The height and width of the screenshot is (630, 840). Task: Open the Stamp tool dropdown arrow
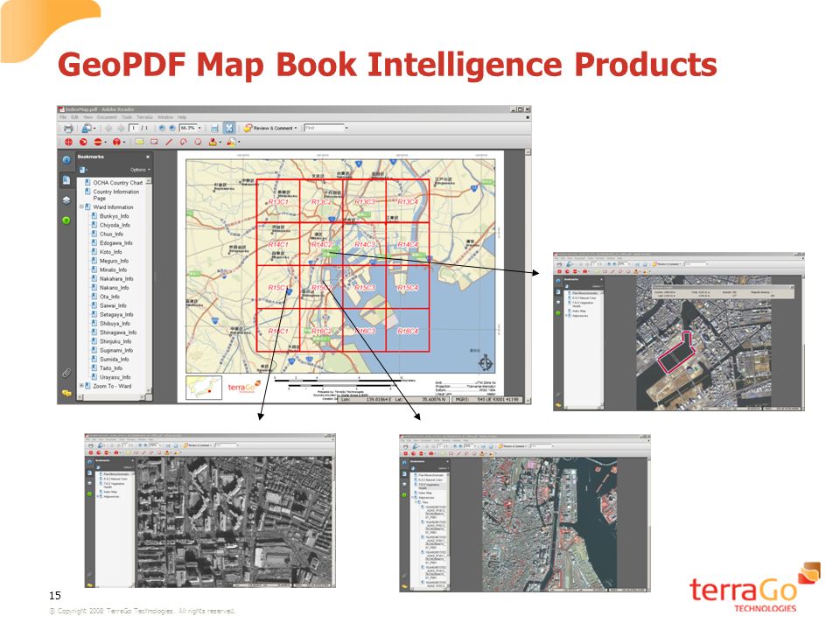point(220,142)
